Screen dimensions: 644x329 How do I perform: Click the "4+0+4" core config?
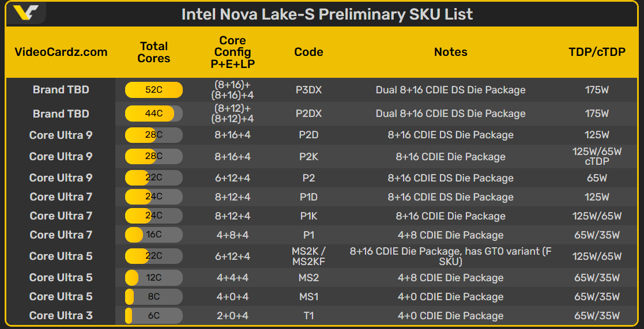(232, 297)
